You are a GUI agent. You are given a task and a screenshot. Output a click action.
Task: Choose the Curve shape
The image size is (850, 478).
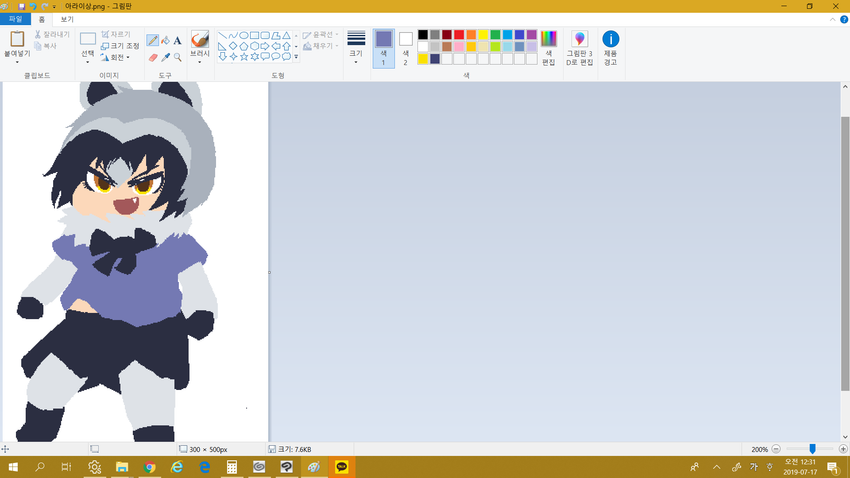click(x=233, y=35)
